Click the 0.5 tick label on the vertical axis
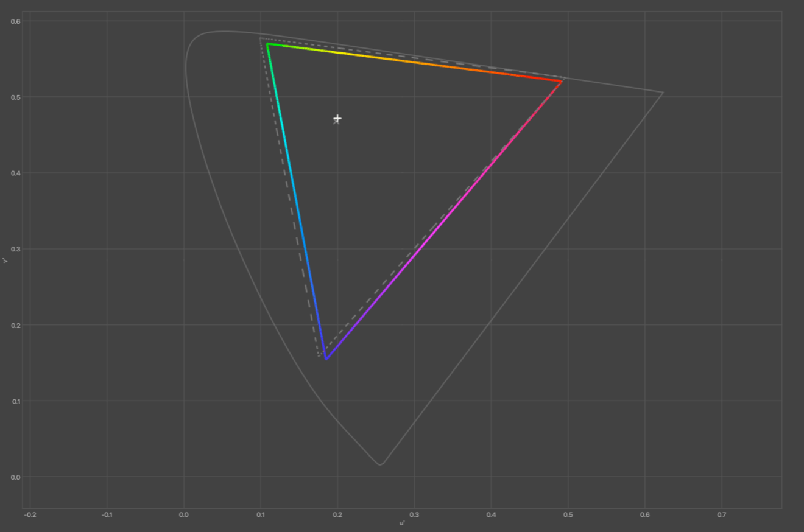Image resolution: width=804 pixels, height=532 pixels. tap(16, 97)
